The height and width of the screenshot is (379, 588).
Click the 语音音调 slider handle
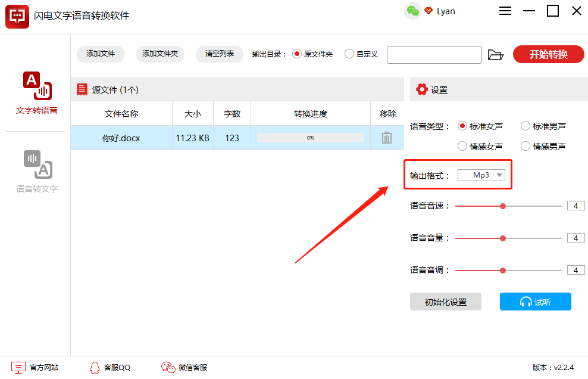[x=503, y=271]
